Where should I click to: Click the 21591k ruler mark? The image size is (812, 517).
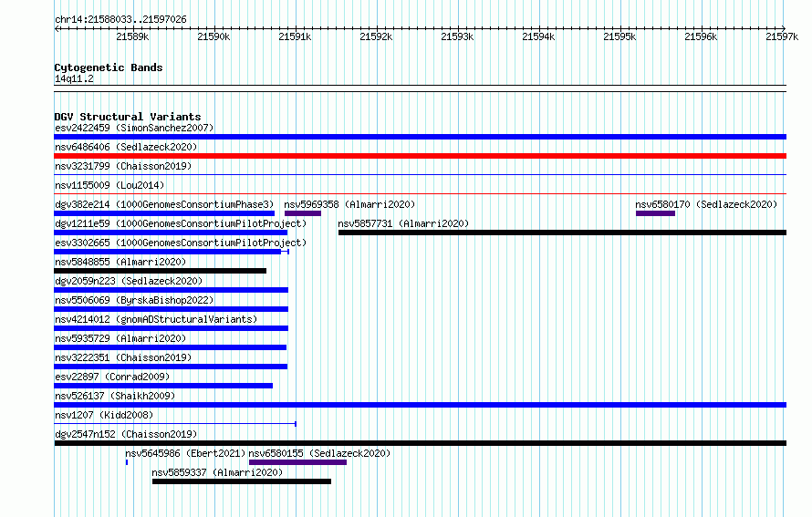click(x=296, y=36)
